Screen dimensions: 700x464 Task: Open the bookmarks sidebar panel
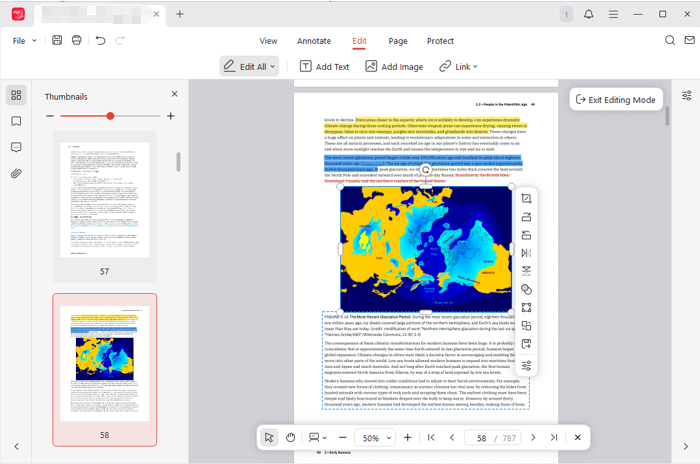16,121
